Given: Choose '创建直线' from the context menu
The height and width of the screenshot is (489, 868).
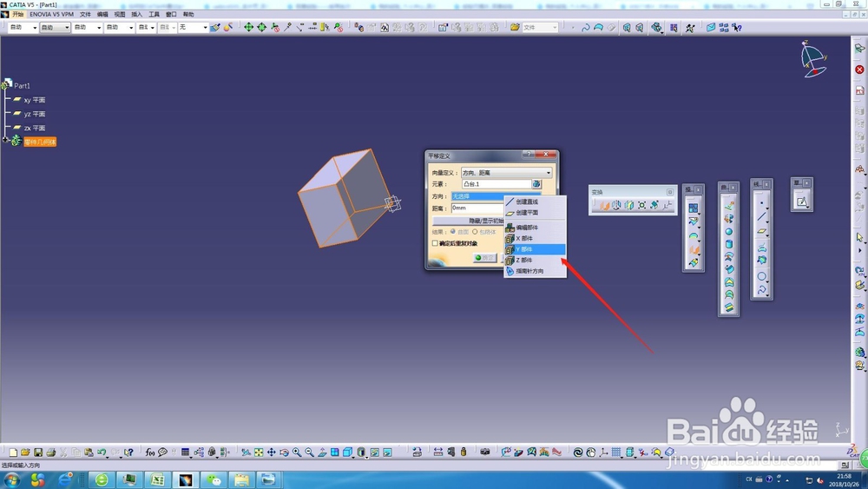Looking at the screenshot, I should 535,202.
